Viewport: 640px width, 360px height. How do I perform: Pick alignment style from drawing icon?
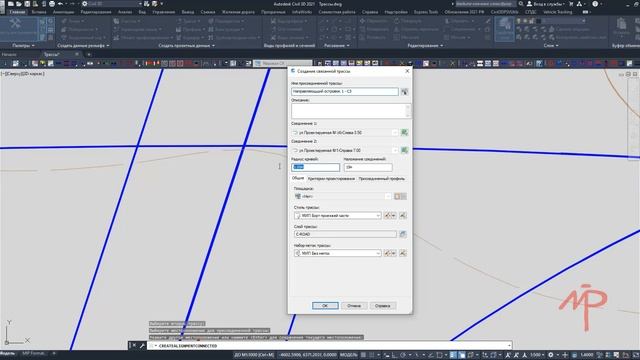[x=403, y=216]
